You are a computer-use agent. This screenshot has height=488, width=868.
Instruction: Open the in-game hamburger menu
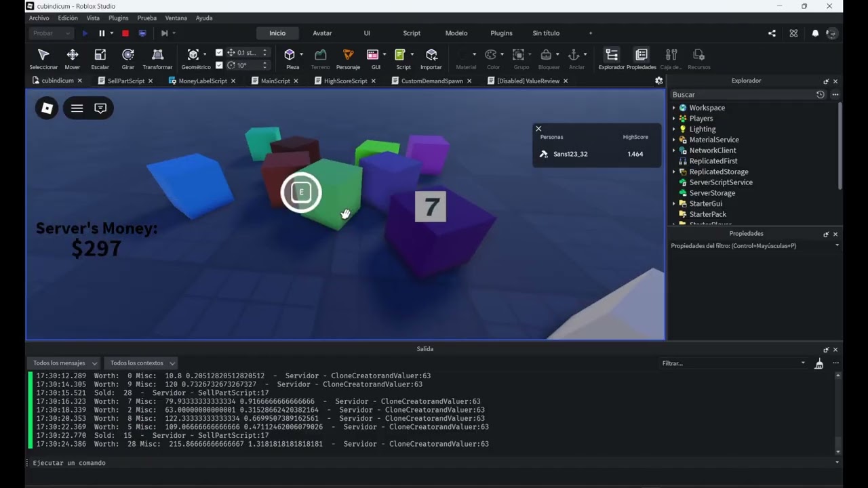click(77, 108)
